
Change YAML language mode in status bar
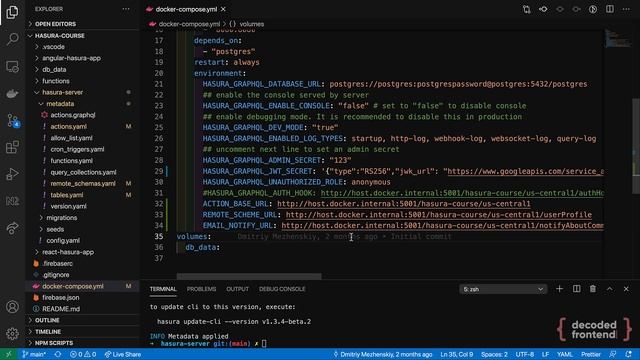565,354
